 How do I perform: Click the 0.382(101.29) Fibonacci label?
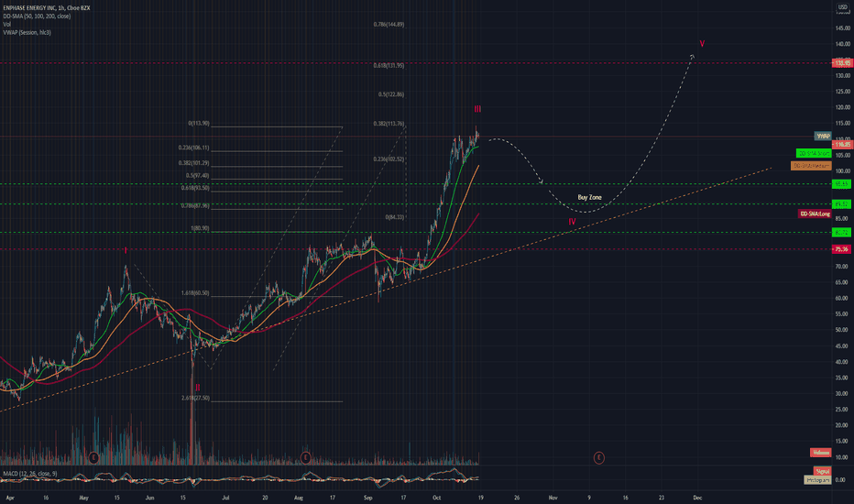tap(194, 163)
